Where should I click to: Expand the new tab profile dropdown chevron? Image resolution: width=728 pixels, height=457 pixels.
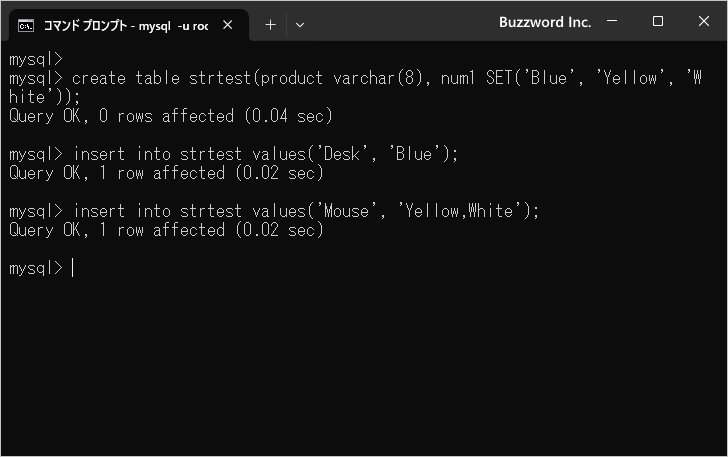[x=300, y=25]
